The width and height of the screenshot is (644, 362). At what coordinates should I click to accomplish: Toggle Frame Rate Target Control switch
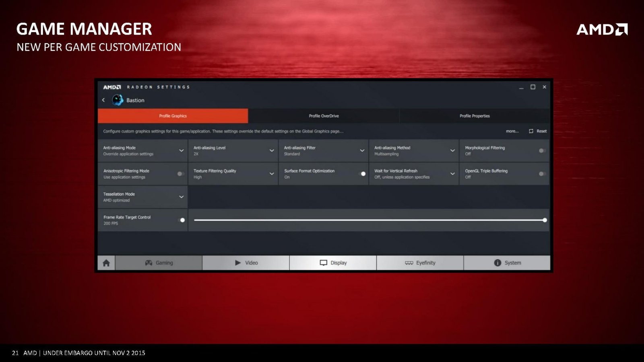coord(181,220)
